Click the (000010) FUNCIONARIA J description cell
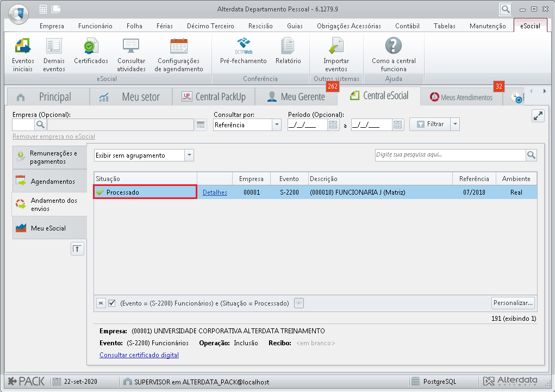 pos(381,192)
